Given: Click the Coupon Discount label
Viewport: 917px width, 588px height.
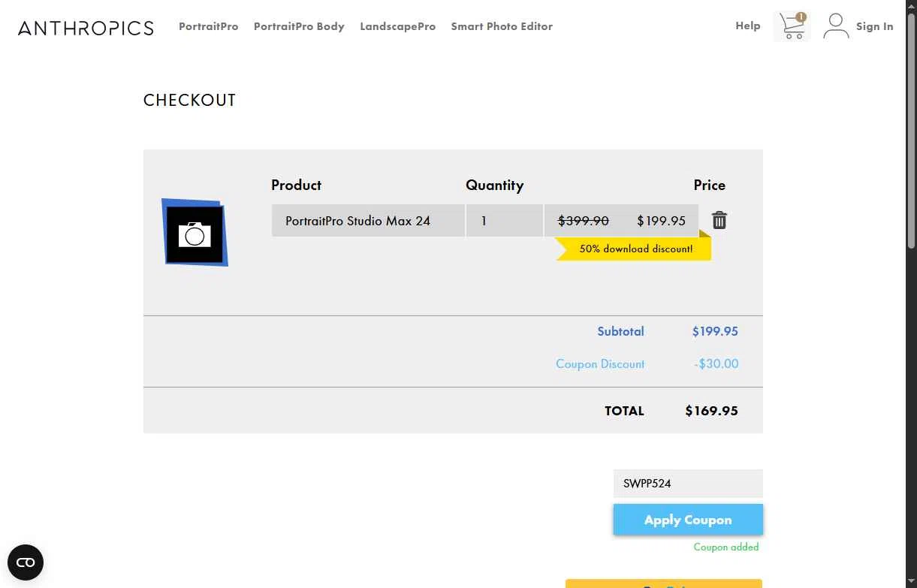Looking at the screenshot, I should (600, 363).
